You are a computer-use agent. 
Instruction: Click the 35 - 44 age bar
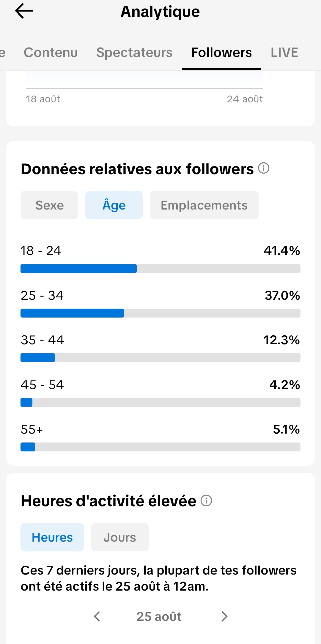[160, 358]
